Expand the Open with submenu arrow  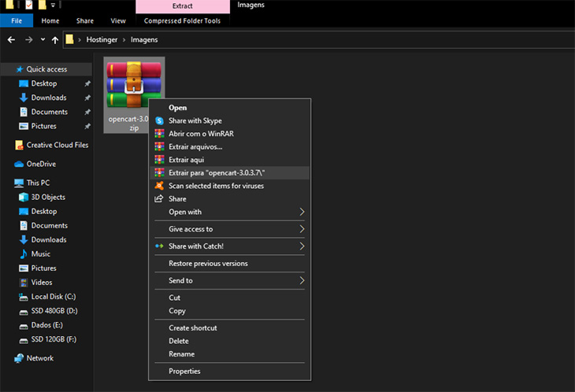pyautogui.click(x=302, y=212)
